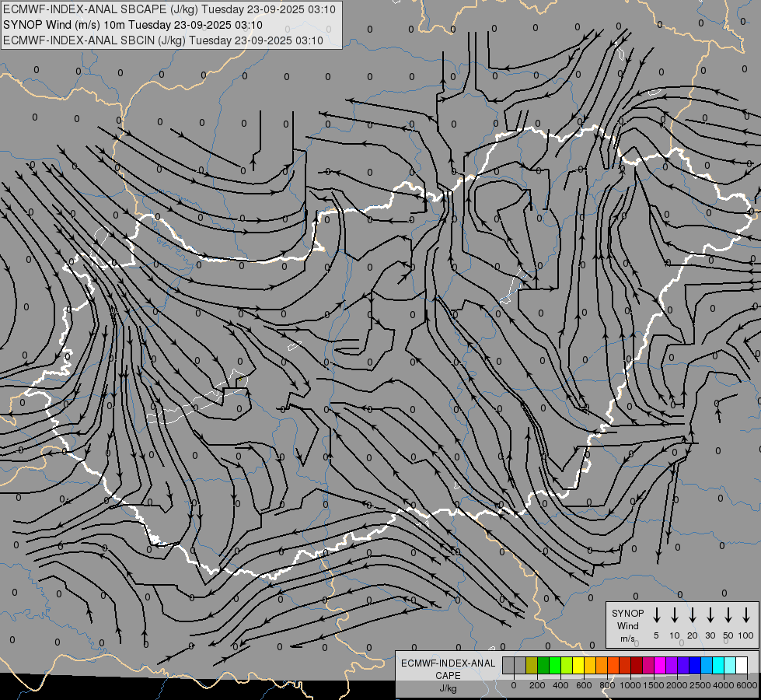Click the wind arrow above the 10 label

click(x=674, y=615)
